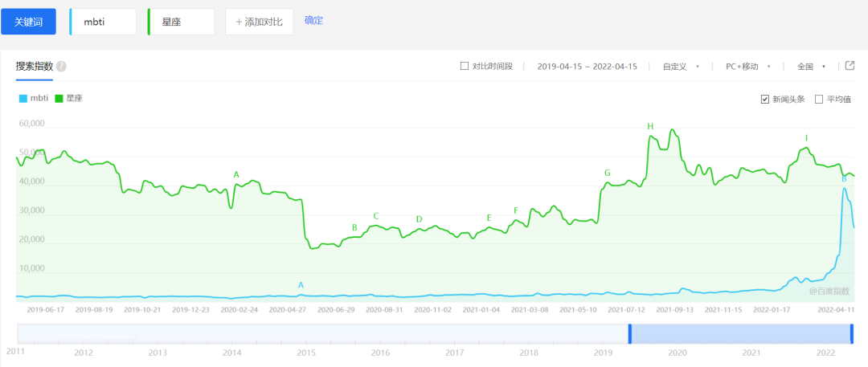Click the export/share icon at top right
Screen dimensions: 868x367
[x=850, y=66]
